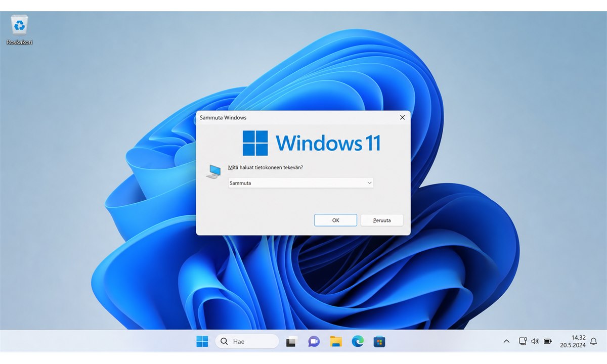This screenshot has height=364, width=607.
Task: Open Microsoft Store from the taskbar
Action: pos(379,341)
